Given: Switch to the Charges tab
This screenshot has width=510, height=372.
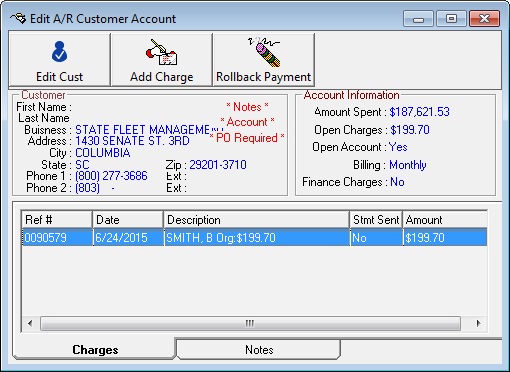Looking at the screenshot, I should 95,350.
